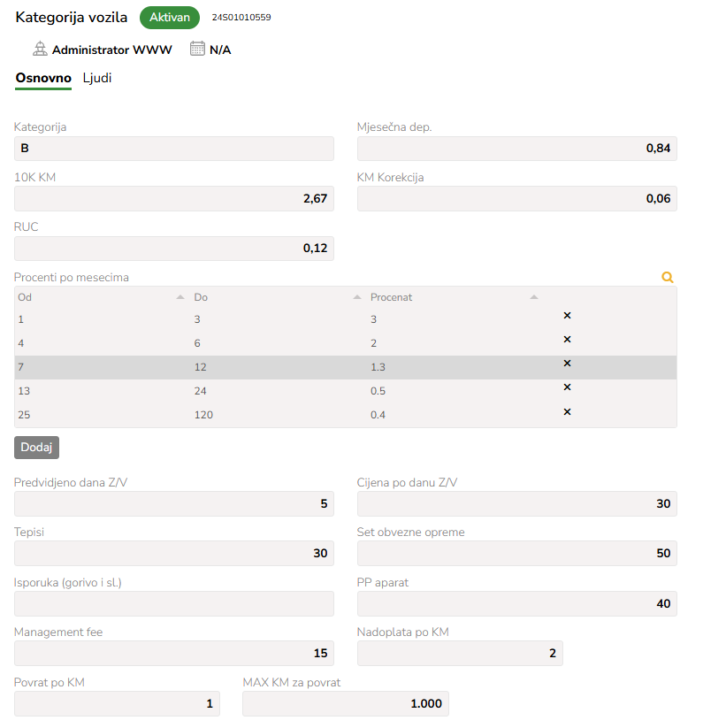The image size is (703, 728).
Task: Select the table row starting at 13
Action: 345,391
